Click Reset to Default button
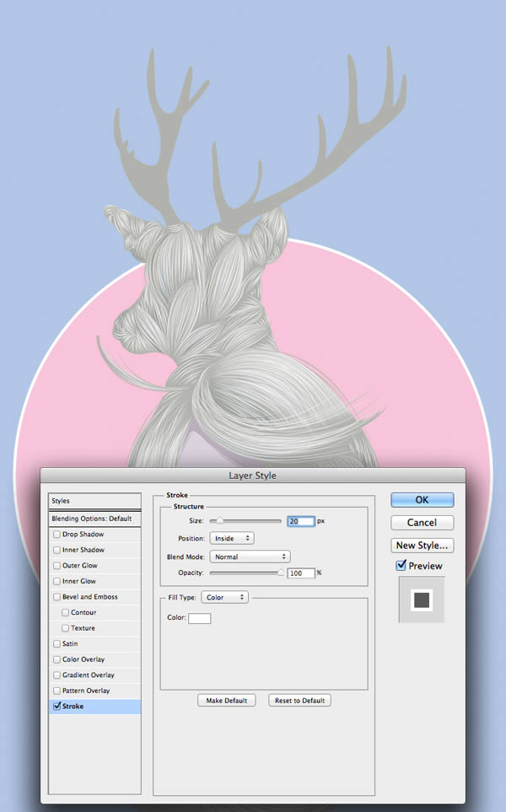The height and width of the screenshot is (812, 506). tap(299, 701)
